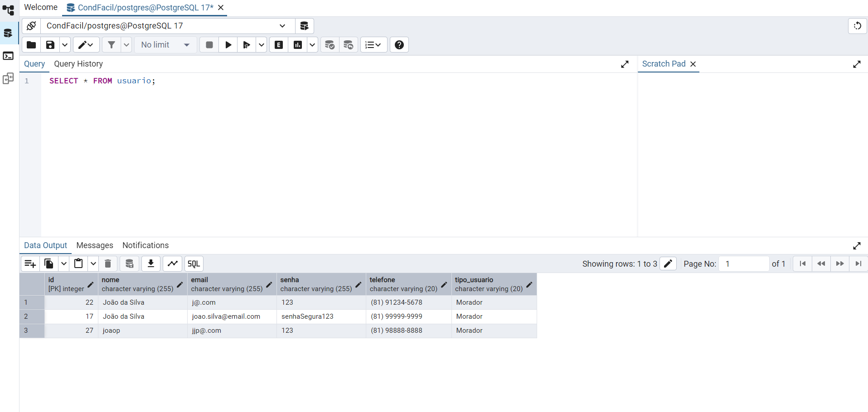Open the Help question mark icon
This screenshot has height=412, width=868.
(x=399, y=45)
